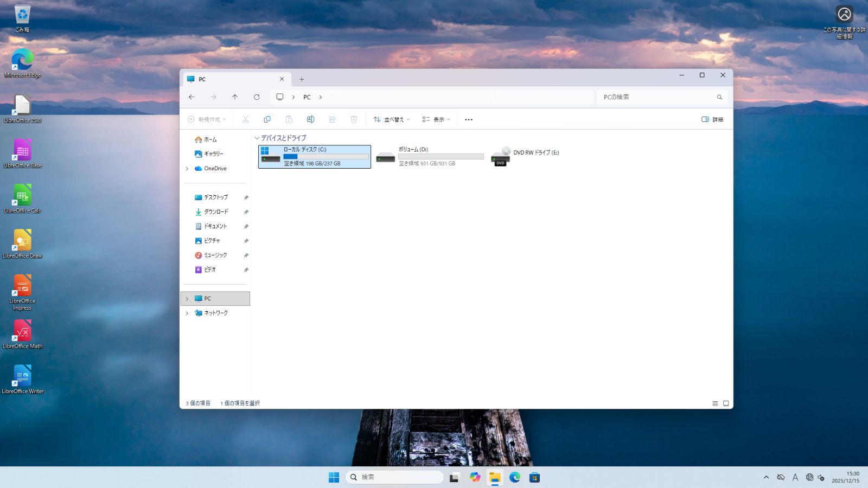The width and height of the screenshot is (868, 488).
Task: Select the Rename icon in the toolbar
Action: pos(310,119)
